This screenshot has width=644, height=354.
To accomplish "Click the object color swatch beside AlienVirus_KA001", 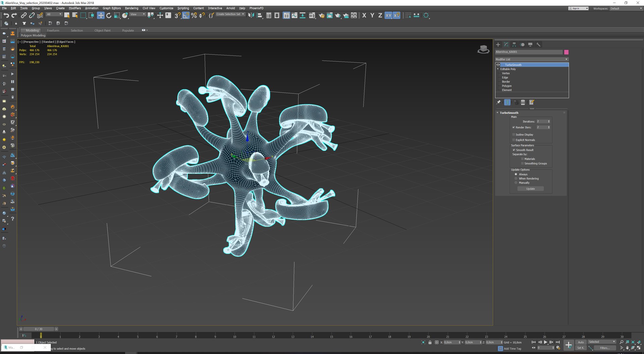I will click(567, 52).
